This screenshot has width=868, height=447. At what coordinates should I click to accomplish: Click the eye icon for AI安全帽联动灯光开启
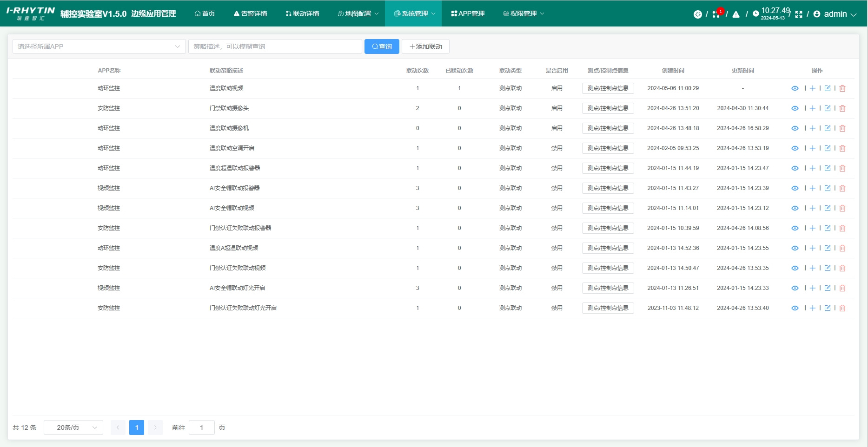pos(795,288)
